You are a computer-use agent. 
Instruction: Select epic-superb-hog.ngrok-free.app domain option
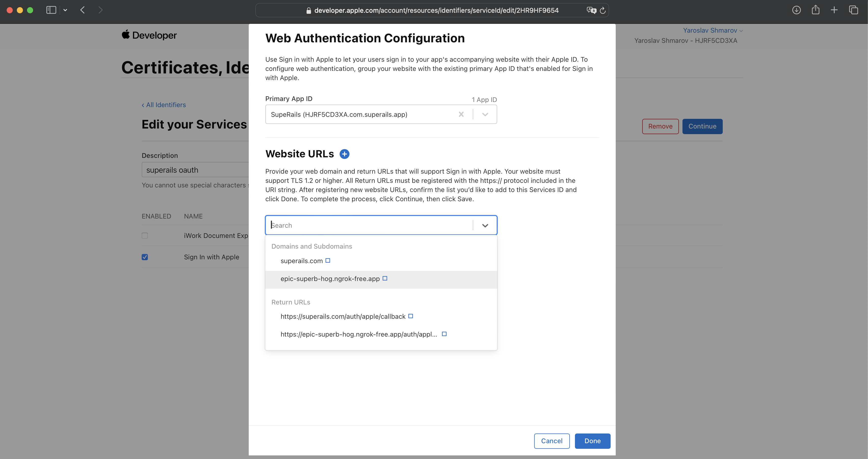tap(381, 279)
